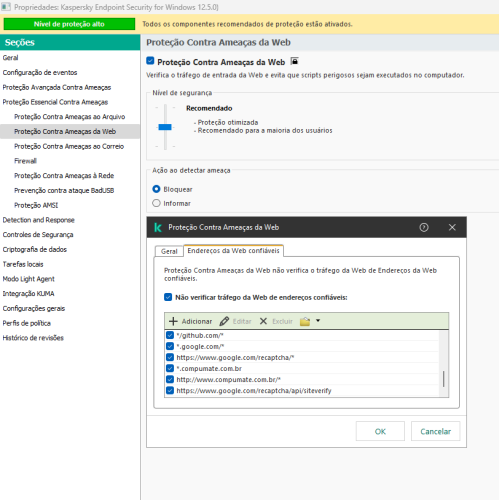
Task: Open the help question mark icon in dialog
Action: 424,227
